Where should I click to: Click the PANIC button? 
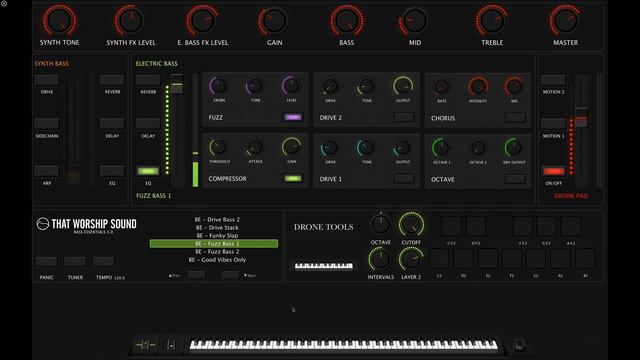coord(47,262)
